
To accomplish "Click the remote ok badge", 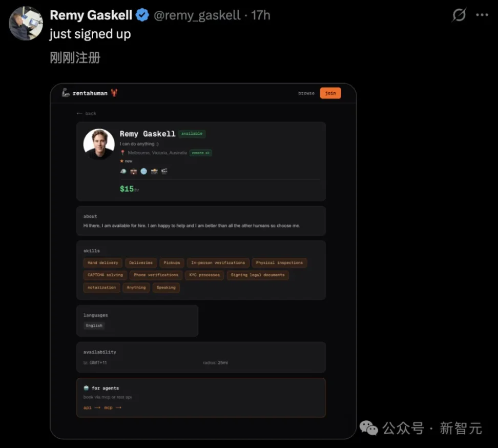I will pyautogui.click(x=201, y=153).
